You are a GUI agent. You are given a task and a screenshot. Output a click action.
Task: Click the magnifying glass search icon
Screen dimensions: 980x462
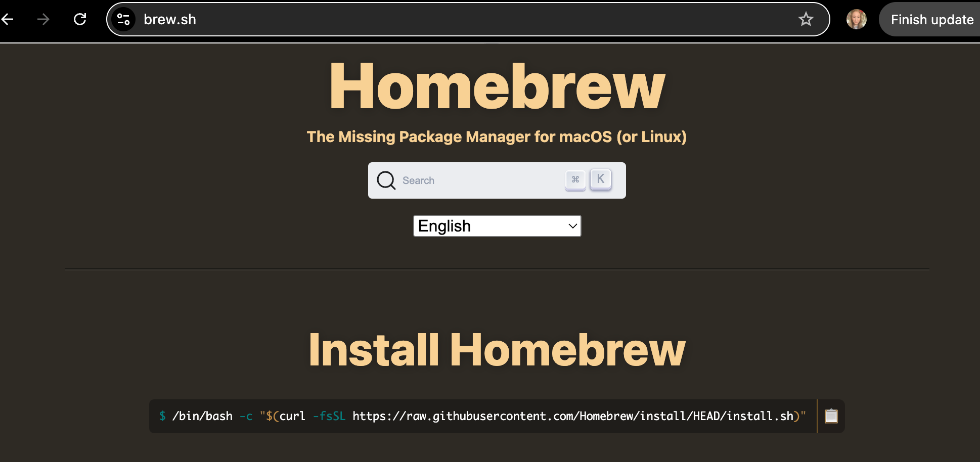coord(386,180)
